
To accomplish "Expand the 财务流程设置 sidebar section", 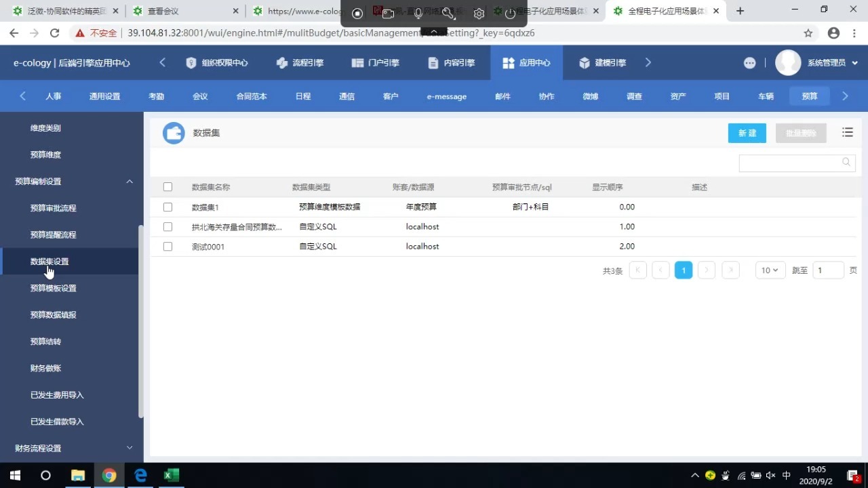I will click(130, 448).
